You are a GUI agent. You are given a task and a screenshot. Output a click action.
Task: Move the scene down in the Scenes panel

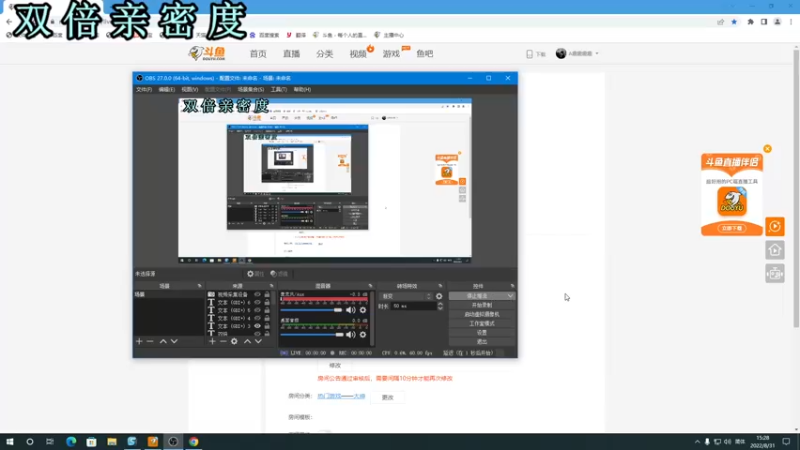pyautogui.click(x=174, y=341)
